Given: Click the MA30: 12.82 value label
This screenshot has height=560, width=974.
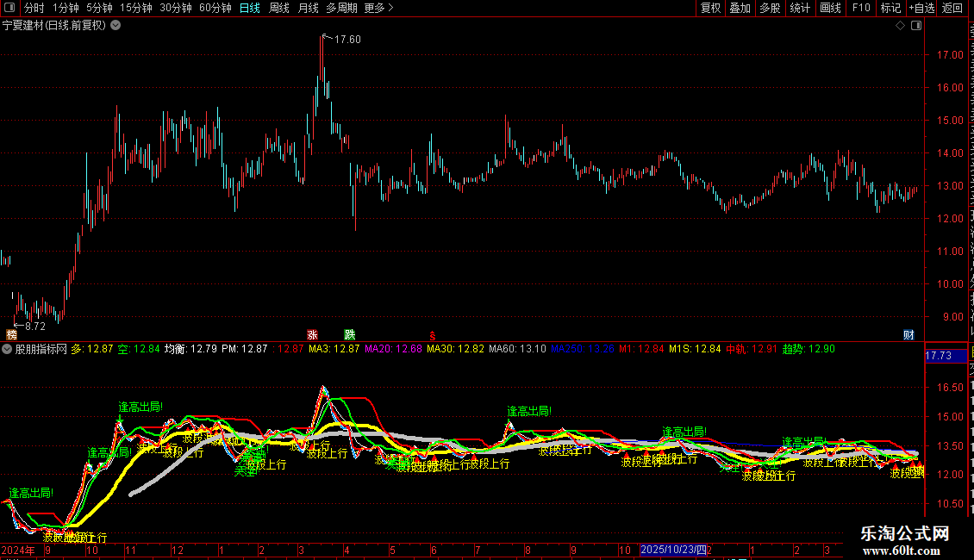Looking at the screenshot, I should click(455, 349).
